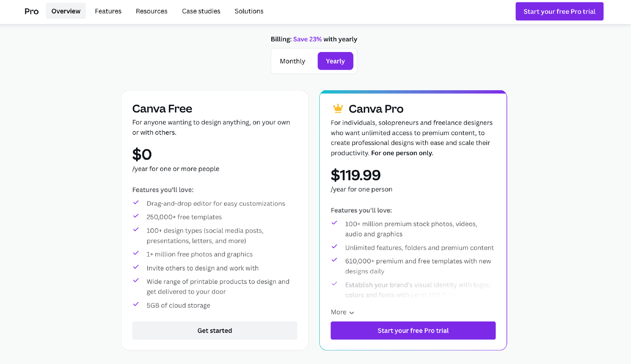Click checkmark next to Invite others to design
Viewport: 631px width, 364px height.
click(136, 267)
